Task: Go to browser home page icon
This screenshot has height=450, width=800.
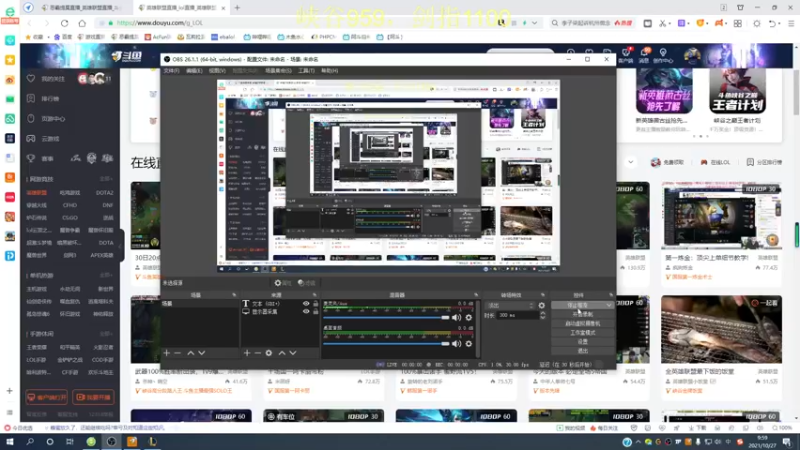Action: coord(82,23)
